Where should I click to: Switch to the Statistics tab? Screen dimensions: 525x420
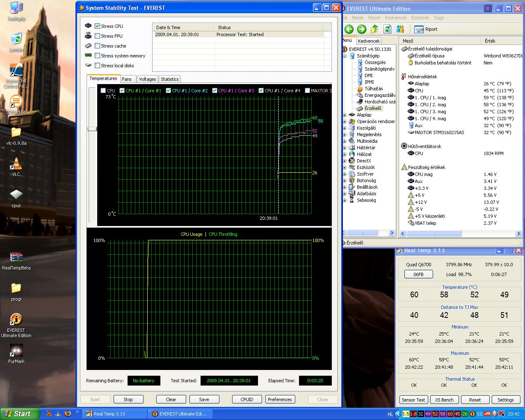coord(169,79)
